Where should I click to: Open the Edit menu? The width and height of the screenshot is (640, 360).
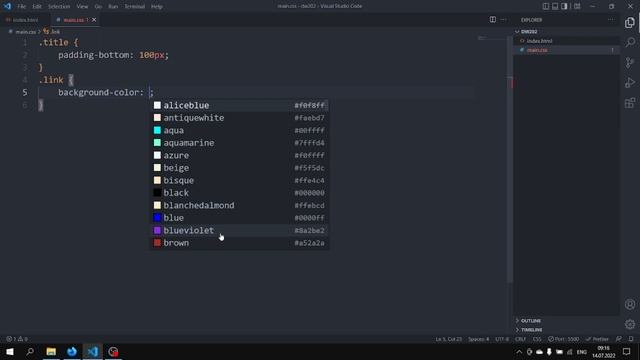[x=37, y=7]
